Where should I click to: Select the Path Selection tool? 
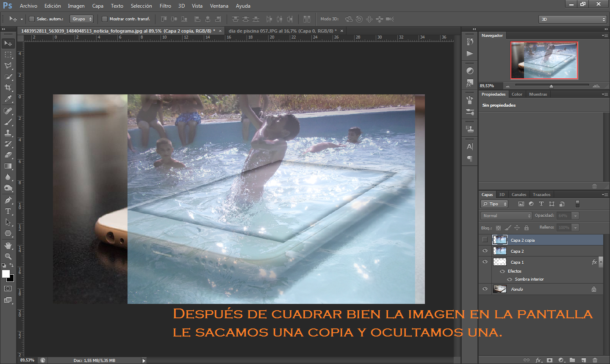pyautogui.click(x=8, y=222)
